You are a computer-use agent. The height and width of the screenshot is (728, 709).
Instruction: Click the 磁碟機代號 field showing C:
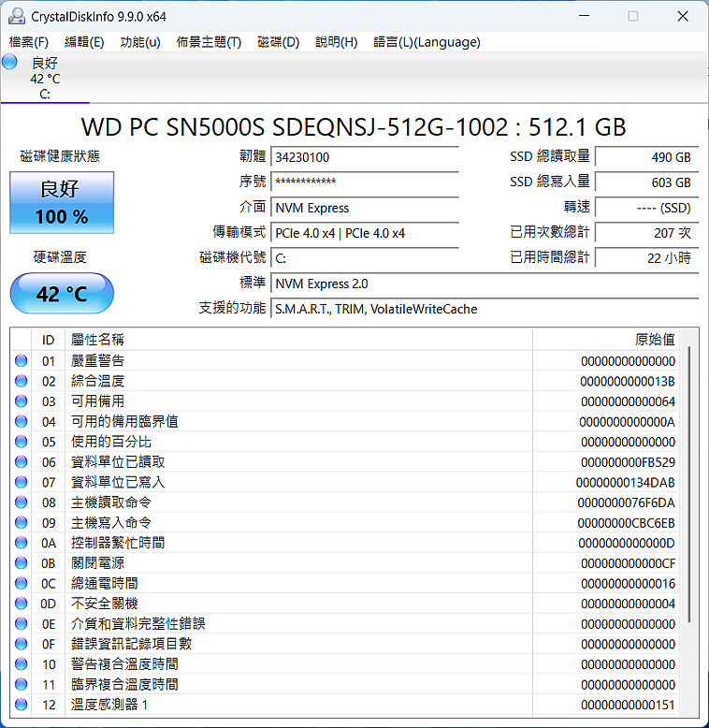pyautogui.click(x=365, y=257)
